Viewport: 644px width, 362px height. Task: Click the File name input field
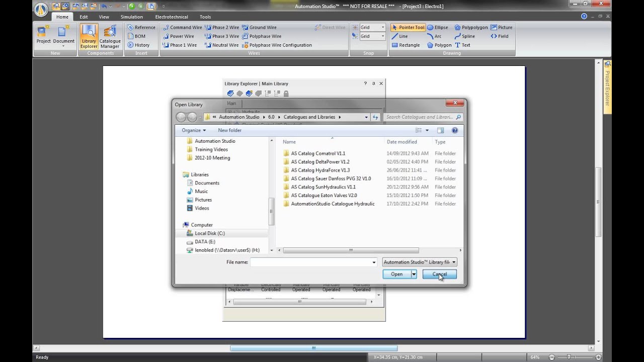(x=310, y=262)
